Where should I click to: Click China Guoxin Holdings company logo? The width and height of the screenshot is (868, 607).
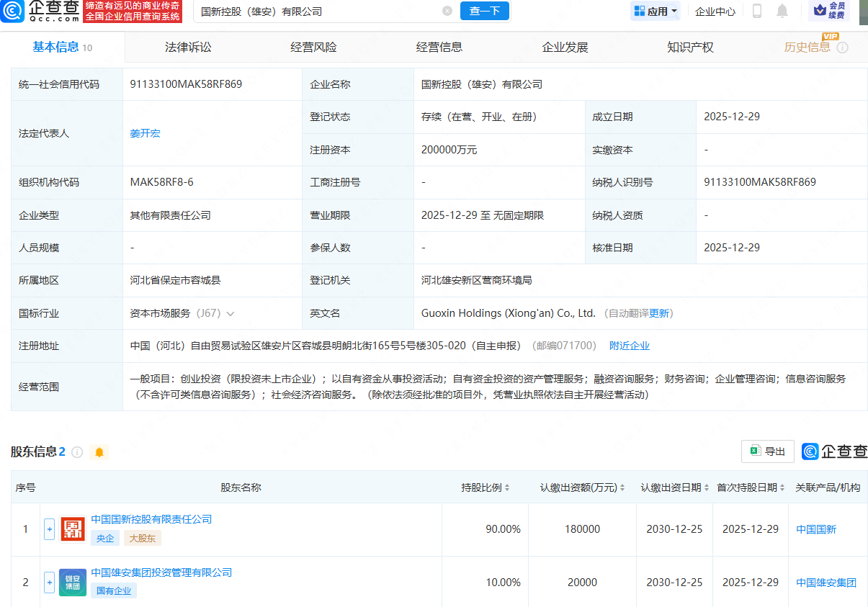(73, 529)
